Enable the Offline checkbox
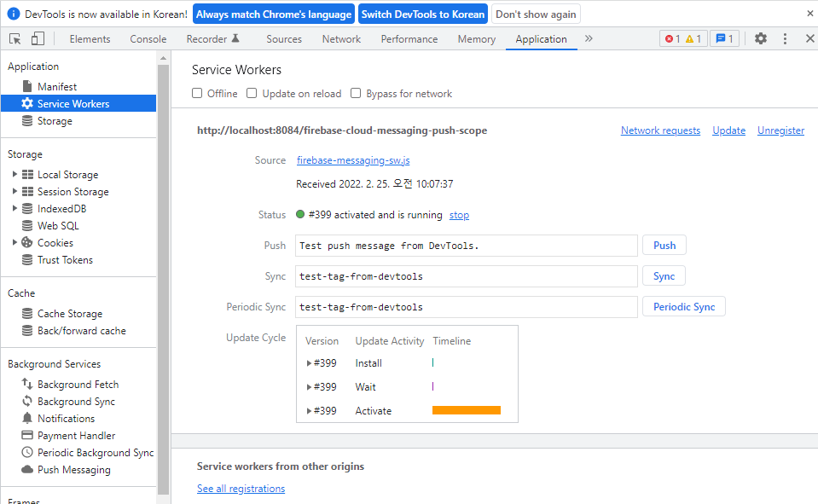The image size is (818, 504). tap(197, 93)
